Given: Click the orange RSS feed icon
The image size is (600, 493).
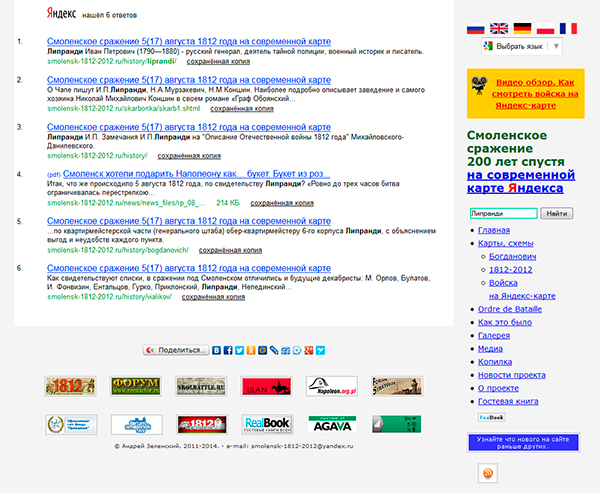Looking at the screenshot, I should tap(489, 473).
